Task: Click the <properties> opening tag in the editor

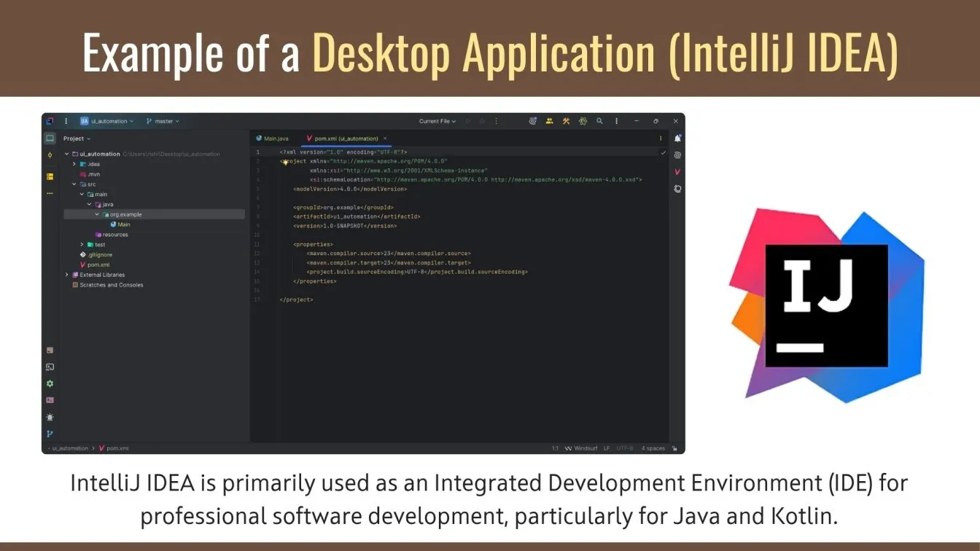Action: pos(313,244)
